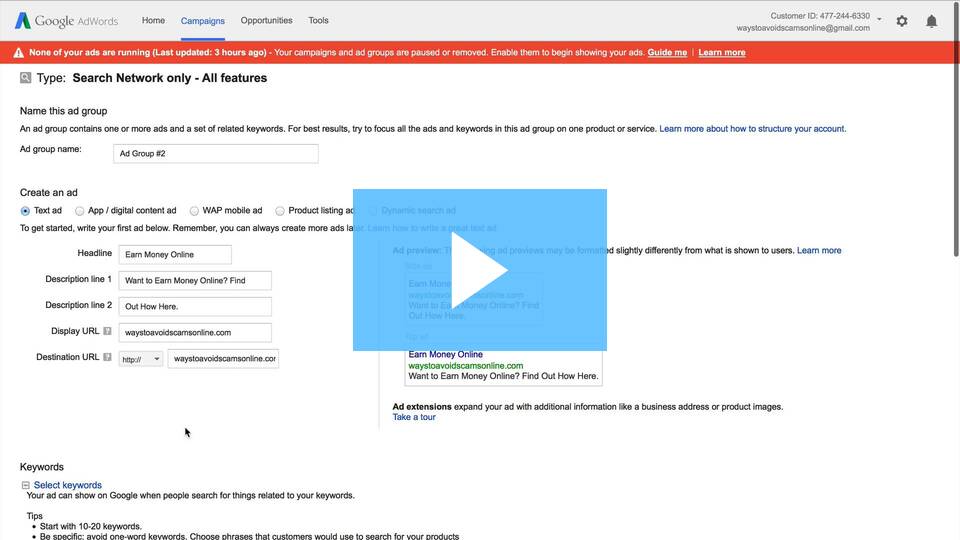Click inside the Headline field

tap(175, 255)
